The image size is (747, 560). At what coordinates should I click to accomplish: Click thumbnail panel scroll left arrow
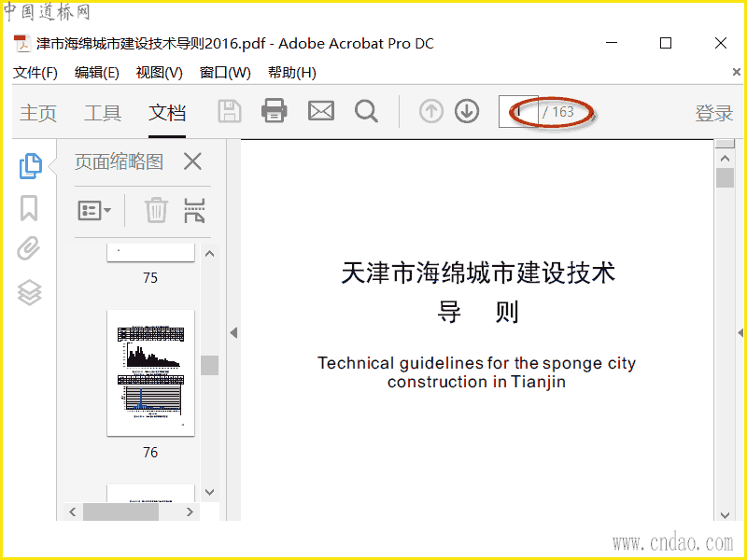coord(73,511)
